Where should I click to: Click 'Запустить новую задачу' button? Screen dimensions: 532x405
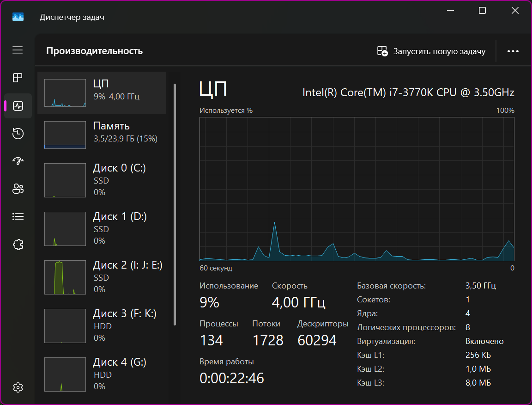431,51
